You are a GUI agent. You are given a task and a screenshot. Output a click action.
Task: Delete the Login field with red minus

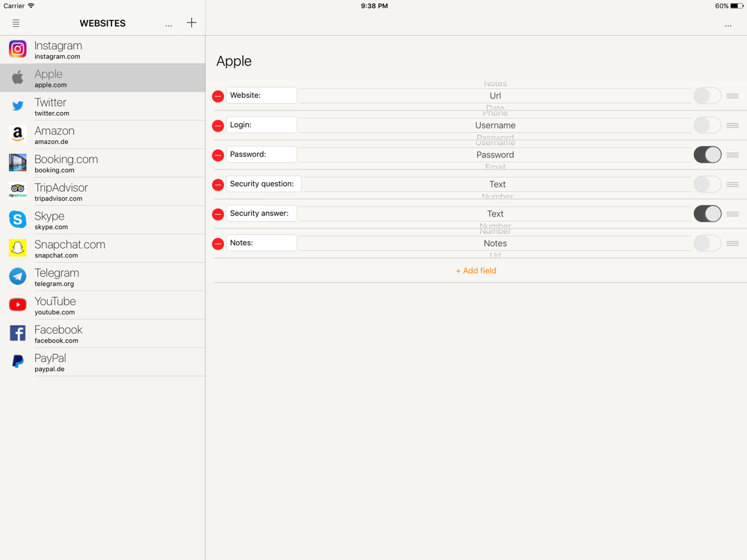[217, 125]
